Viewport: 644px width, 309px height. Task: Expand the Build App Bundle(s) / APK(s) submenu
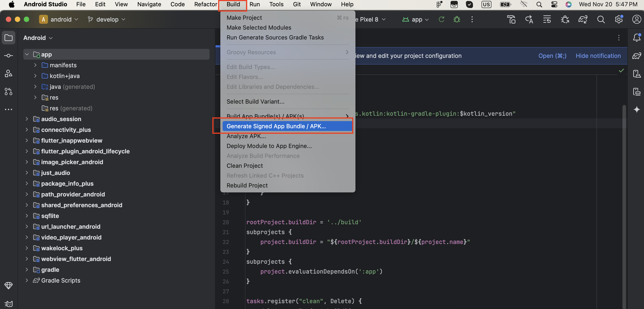tap(287, 116)
